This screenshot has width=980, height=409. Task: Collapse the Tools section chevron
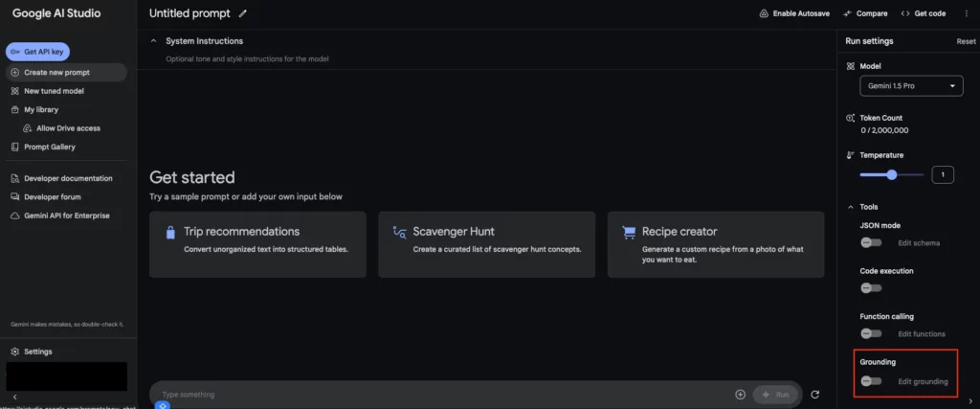click(850, 207)
